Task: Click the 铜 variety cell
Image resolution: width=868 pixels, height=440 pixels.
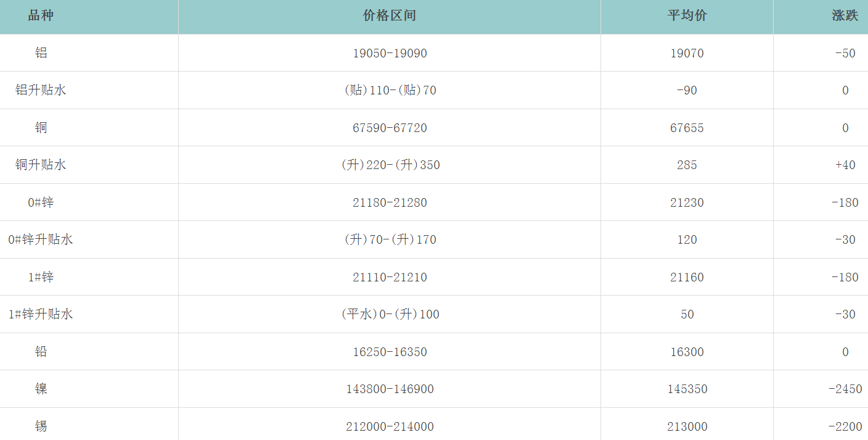Action: [41, 128]
